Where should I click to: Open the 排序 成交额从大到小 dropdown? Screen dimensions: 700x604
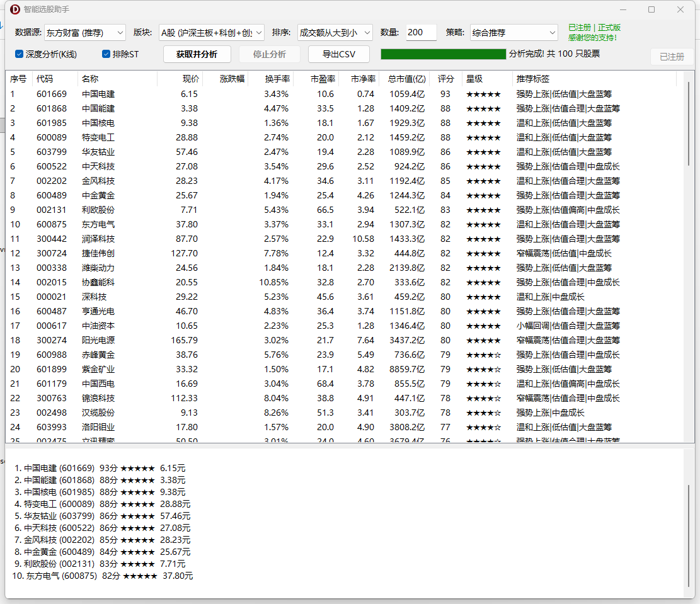coord(335,33)
